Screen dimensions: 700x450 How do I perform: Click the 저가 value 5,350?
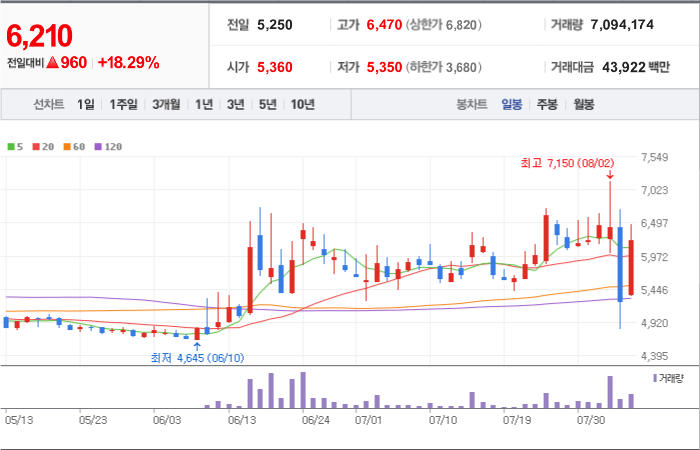[x=384, y=67]
